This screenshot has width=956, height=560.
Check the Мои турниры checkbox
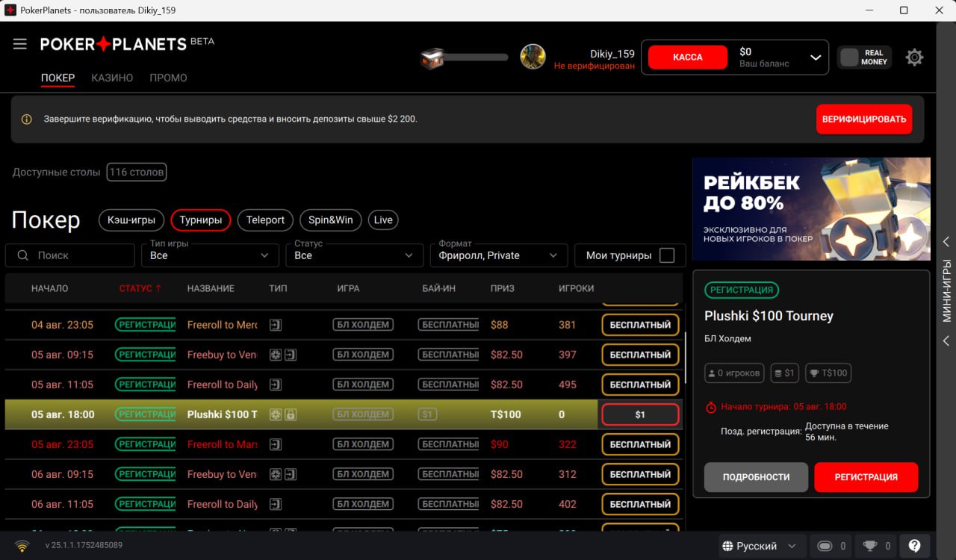tap(667, 255)
